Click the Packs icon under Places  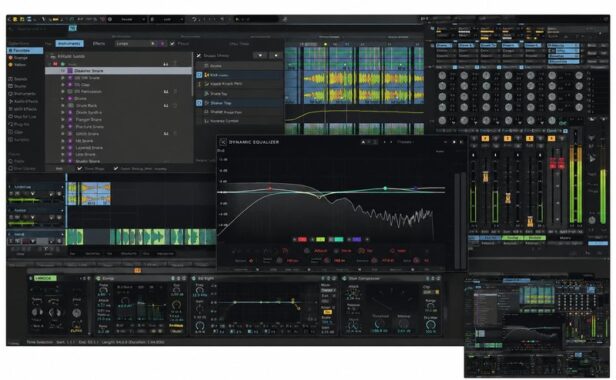point(11,161)
